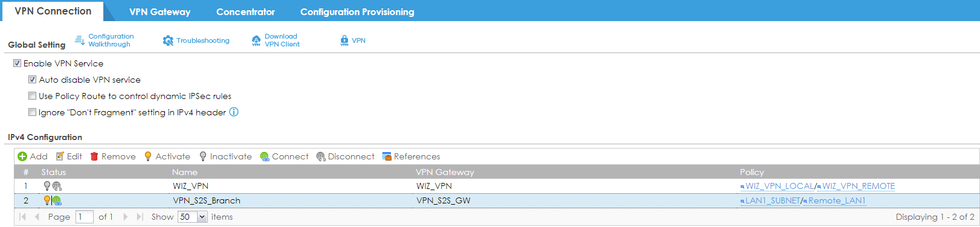Open the Show items count dropdown

[202, 217]
